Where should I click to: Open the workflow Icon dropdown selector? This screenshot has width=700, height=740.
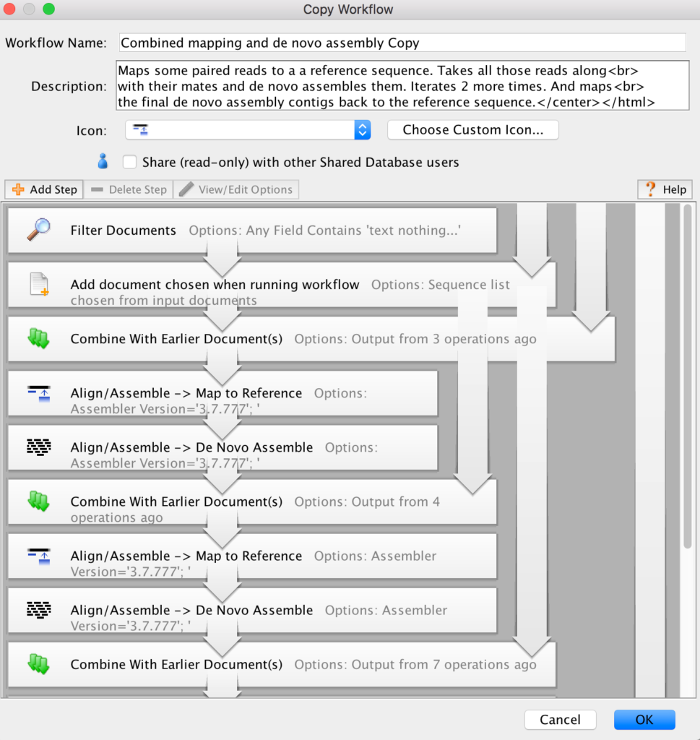(x=361, y=130)
